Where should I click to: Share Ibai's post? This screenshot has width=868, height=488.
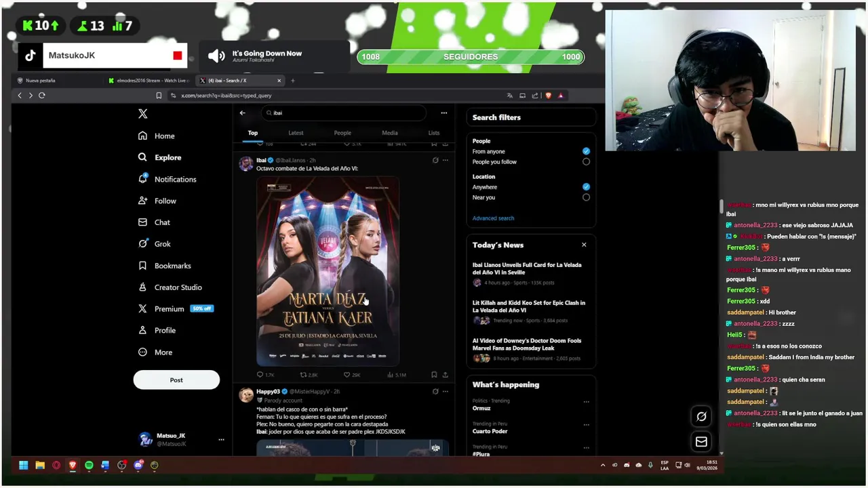445,375
